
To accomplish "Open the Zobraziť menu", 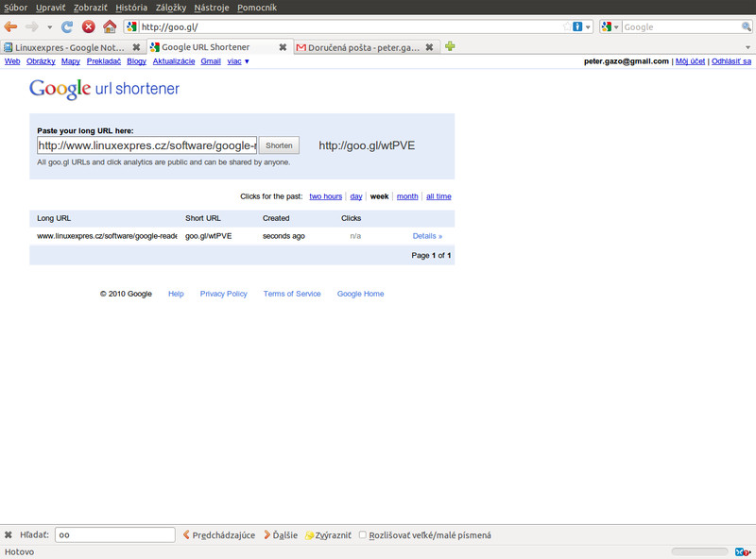I will (x=90, y=8).
